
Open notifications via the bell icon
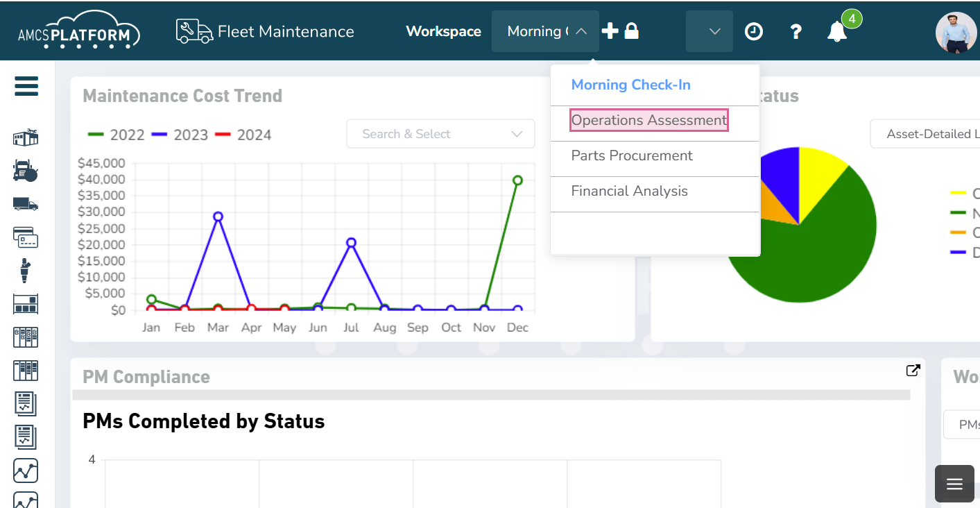point(837,31)
